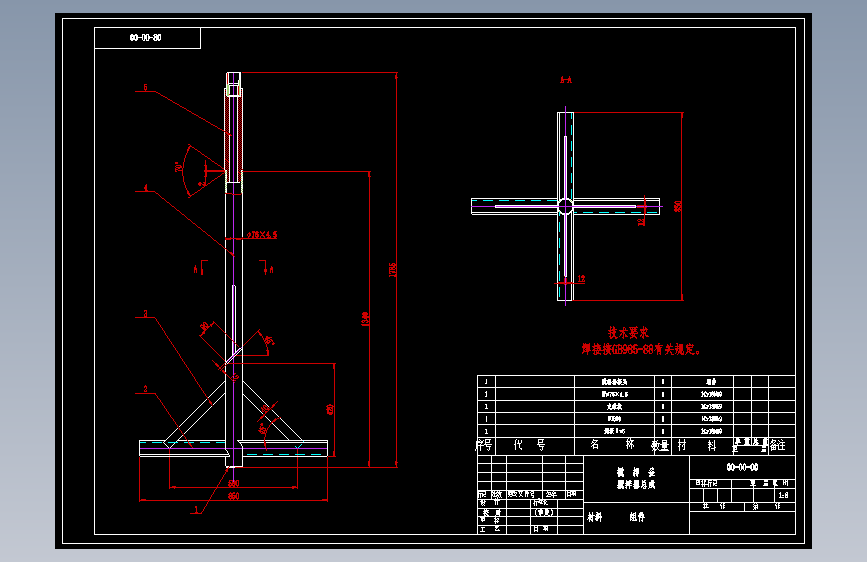Viewport: 867px width, 562px height.
Task: Click part balloon number 1 label
Action: (x=196, y=509)
